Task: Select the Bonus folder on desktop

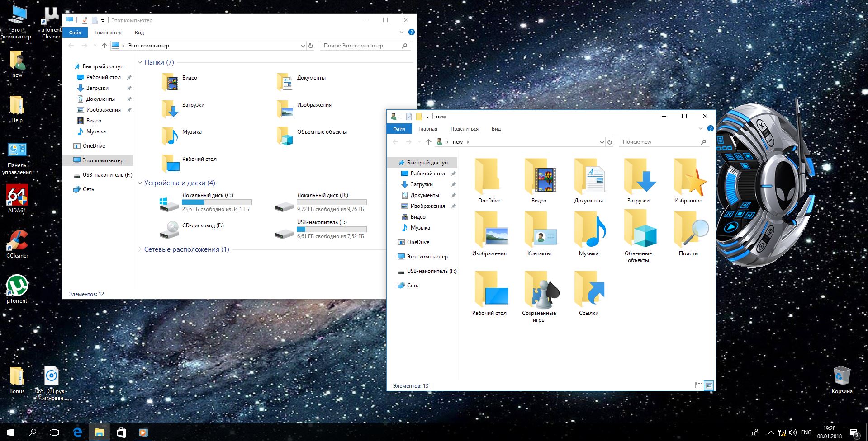Action: tap(17, 380)
